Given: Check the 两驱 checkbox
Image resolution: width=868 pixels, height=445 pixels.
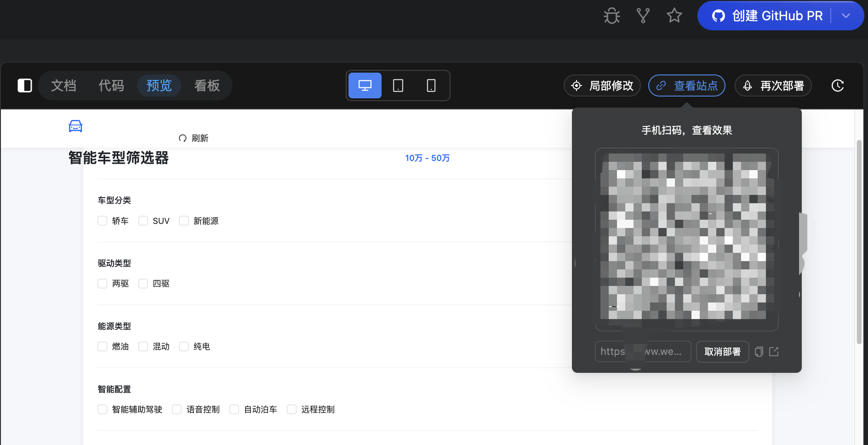Looking at the screenshot, I should pos(103,284).
